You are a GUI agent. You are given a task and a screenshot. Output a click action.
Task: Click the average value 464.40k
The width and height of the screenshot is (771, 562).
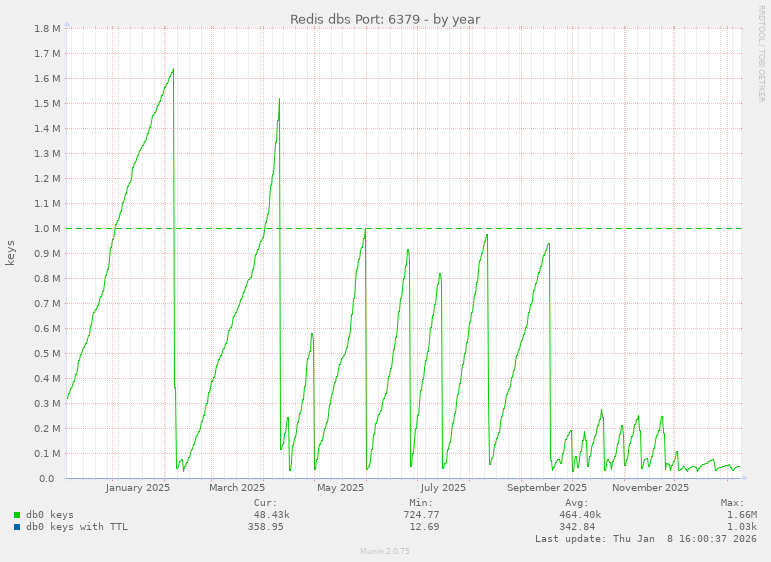click(x=580, y=515)
